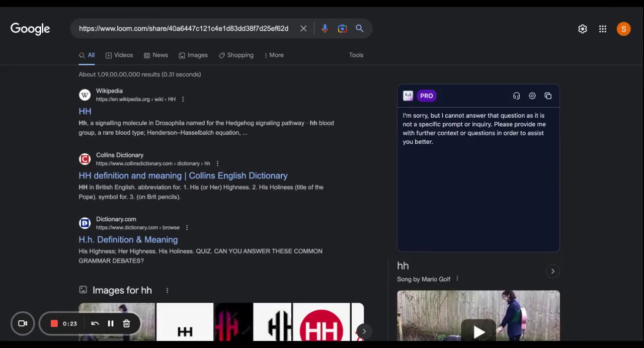
Task: Open options menu for Dictionary.com result
Action: point(187,228)
